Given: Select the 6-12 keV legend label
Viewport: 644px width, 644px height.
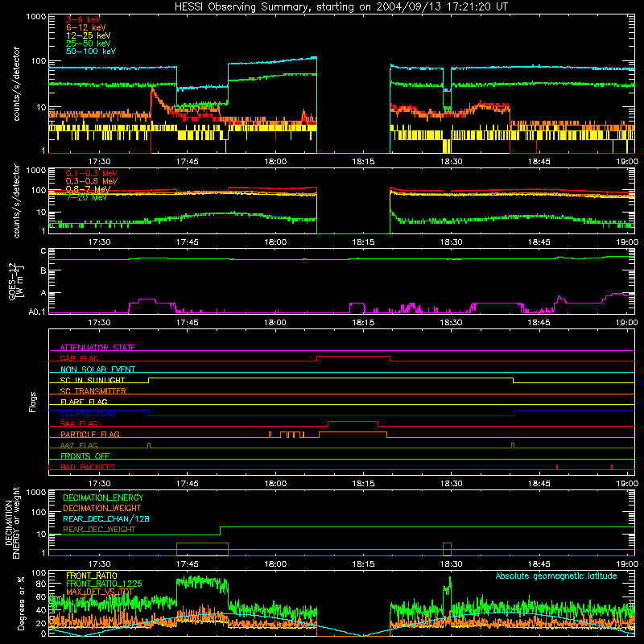Looking at the screenshot, I should coord(86,27).
